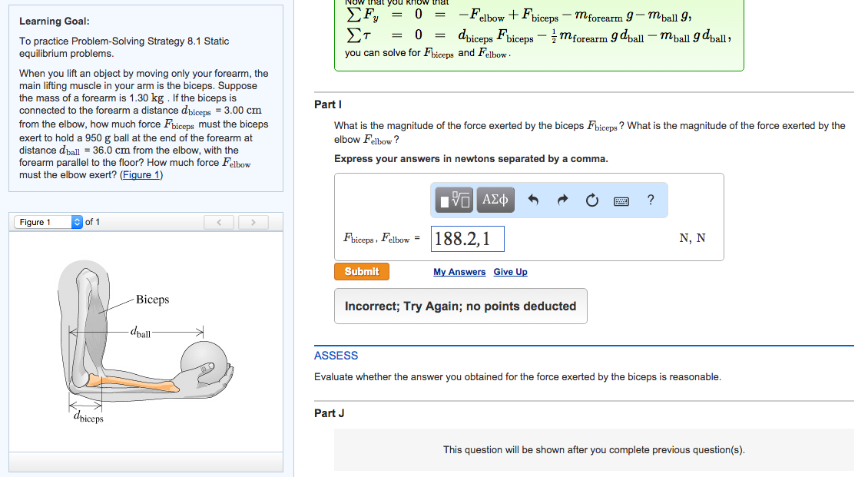Image resolution: width=868 pixels, height=477 pixels.
Task: Reset the answer entry with circular arrow
Action: point(591,200)
